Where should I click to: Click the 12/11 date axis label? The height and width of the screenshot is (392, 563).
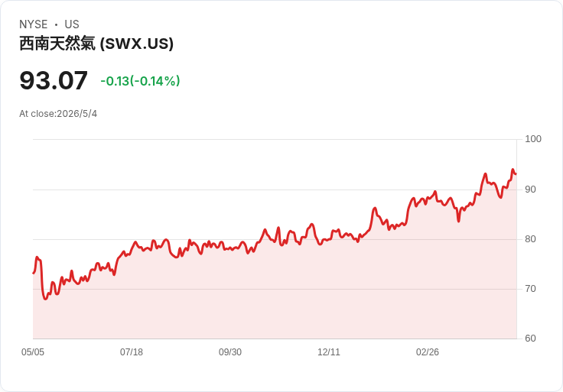328,352
